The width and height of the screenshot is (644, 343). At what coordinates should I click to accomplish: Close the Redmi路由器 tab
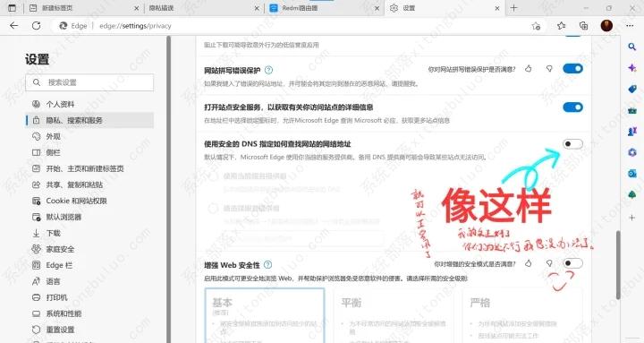pos(377,8)
